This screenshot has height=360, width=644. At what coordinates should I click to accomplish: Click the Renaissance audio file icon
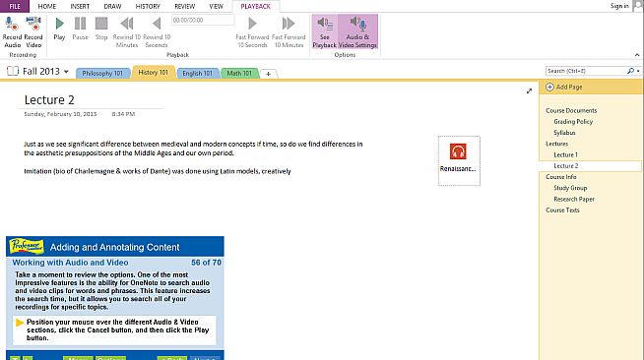click(458, 151)
